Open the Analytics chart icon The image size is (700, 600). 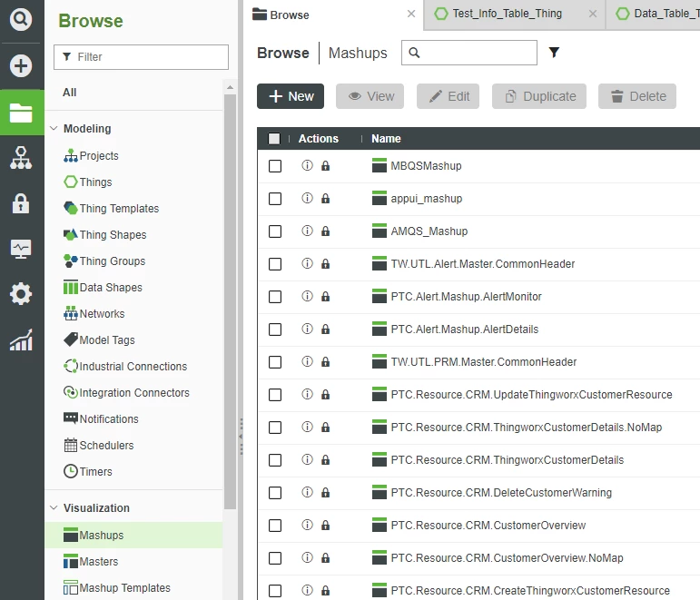pos(21,340)
